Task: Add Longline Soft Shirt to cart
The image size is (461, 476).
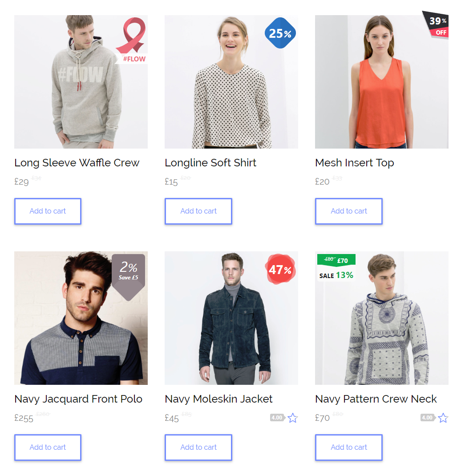Action: [x=198, y=211]
